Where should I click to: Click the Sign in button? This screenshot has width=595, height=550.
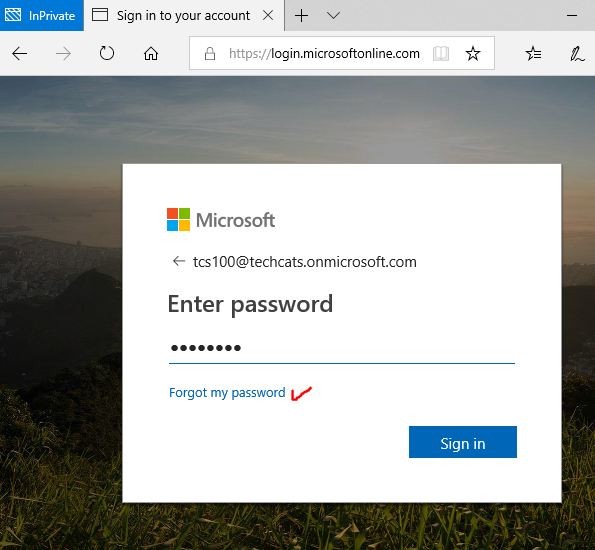pos(463,442)
